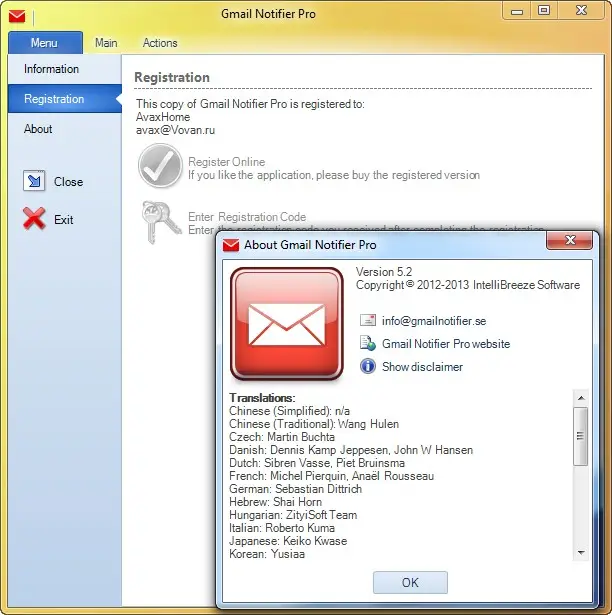
Task: Click 'Hebrew: Shai Horn' line
Action: [275, 502]
